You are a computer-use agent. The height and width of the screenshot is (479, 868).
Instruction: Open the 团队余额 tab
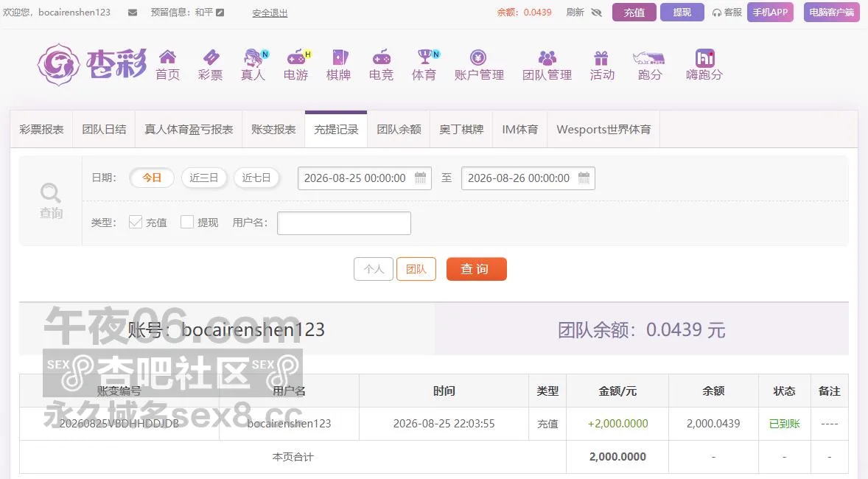point(399,130)
